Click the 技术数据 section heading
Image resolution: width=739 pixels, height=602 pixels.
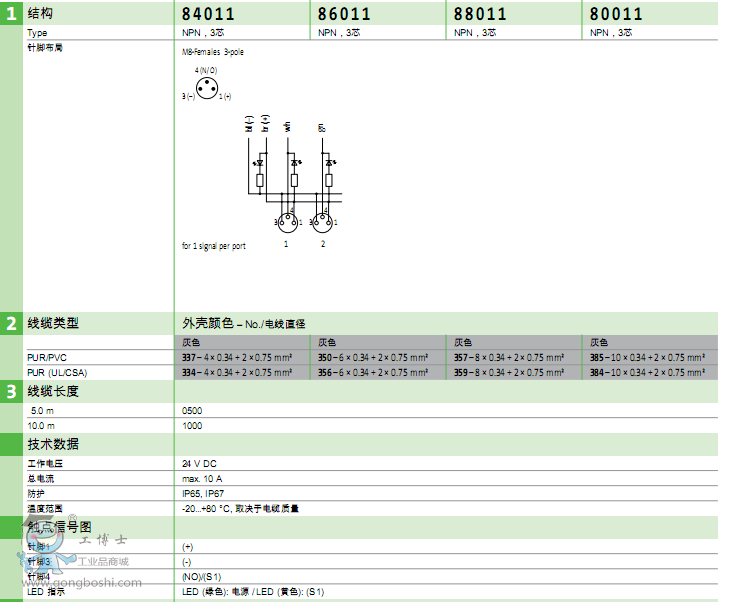click(x=53, y=444)
